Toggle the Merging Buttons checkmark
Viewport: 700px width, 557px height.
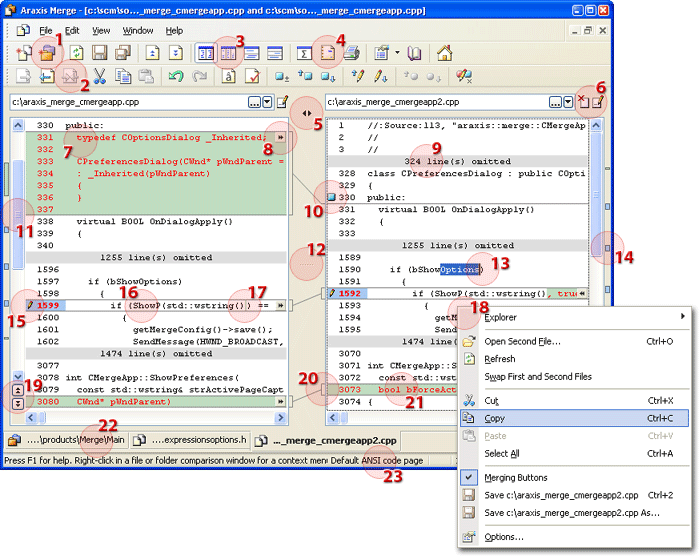pos(469,478)
